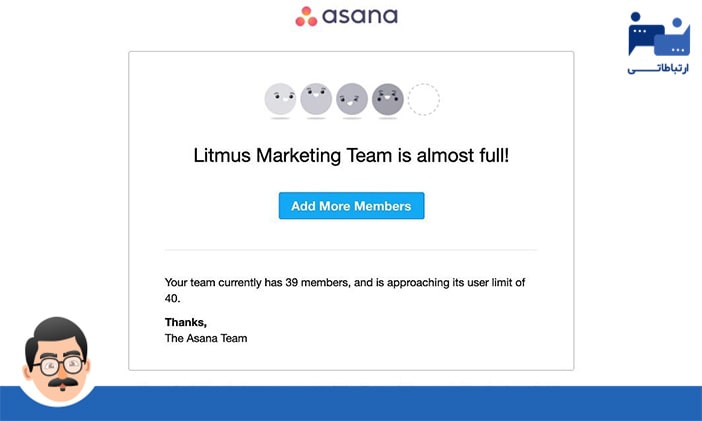
Task: Select the third gray member avatar
Action: tap(352, 99)
